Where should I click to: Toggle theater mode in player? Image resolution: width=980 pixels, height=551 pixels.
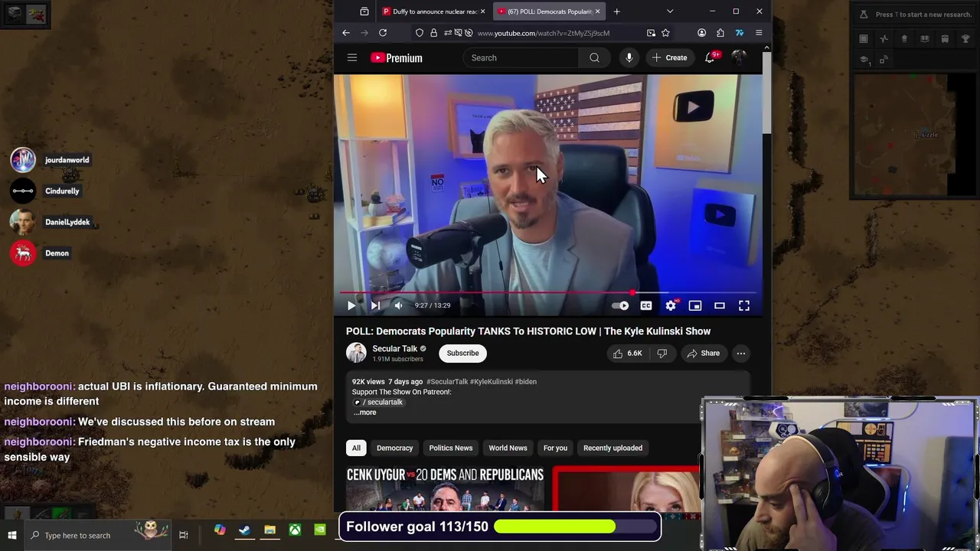(720, 305)
